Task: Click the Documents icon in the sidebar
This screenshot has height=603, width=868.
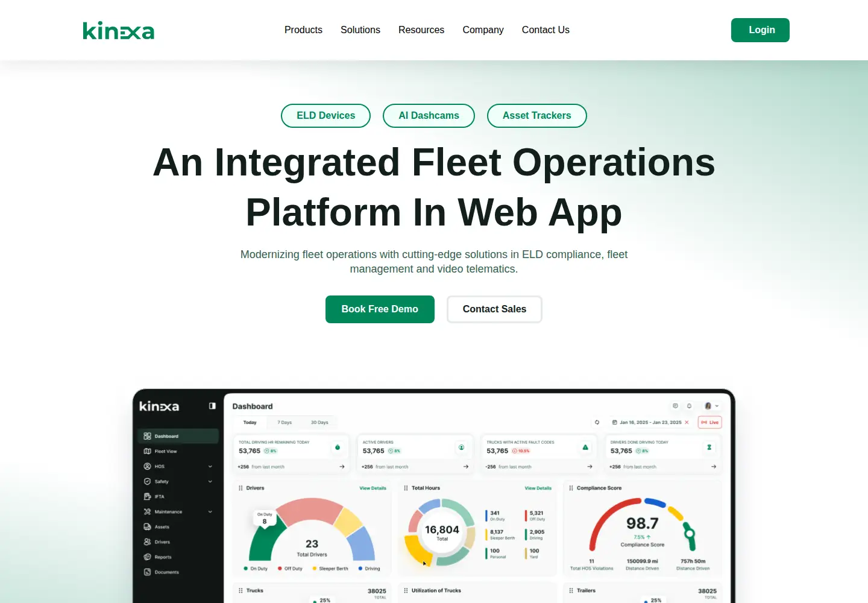Action: (x=147, y=572)
